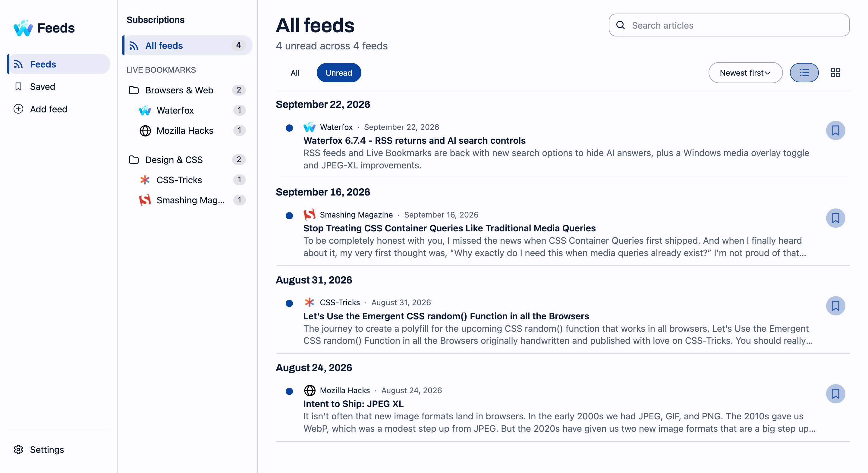Switch to the All filter tab
The height and width of the screenshot is (473, 868).
(x=295, y=73)
